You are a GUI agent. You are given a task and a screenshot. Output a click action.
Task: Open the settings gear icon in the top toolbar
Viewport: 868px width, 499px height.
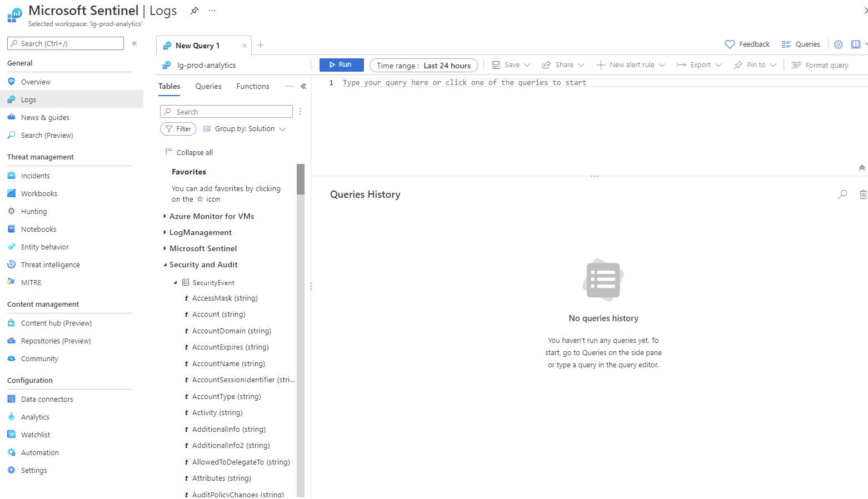click(x=839, y=44)
